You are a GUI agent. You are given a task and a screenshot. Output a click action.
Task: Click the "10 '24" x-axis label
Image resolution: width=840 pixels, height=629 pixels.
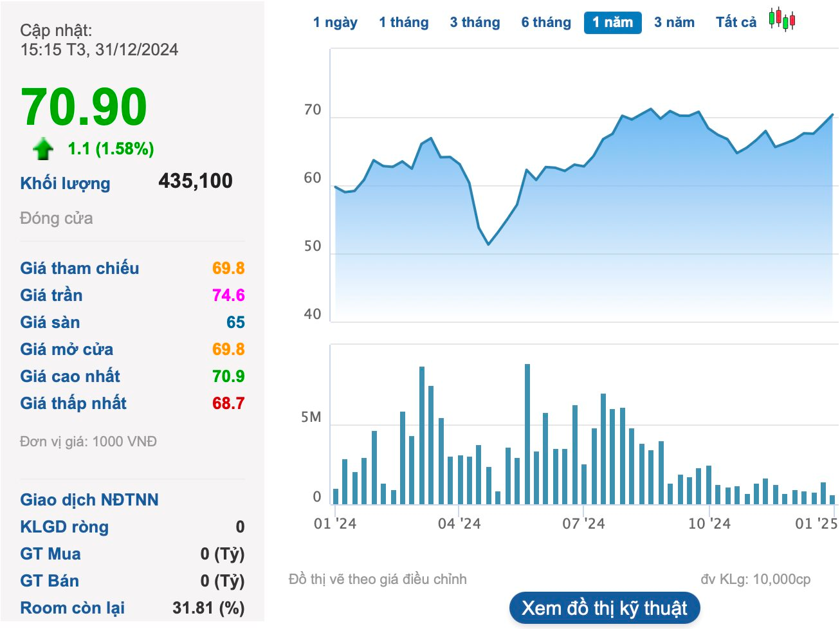(709, 524)
